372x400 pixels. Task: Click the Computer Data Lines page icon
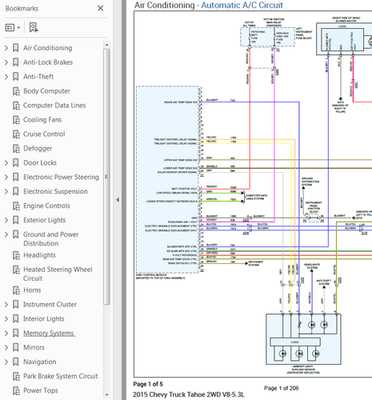pos(16,106)
